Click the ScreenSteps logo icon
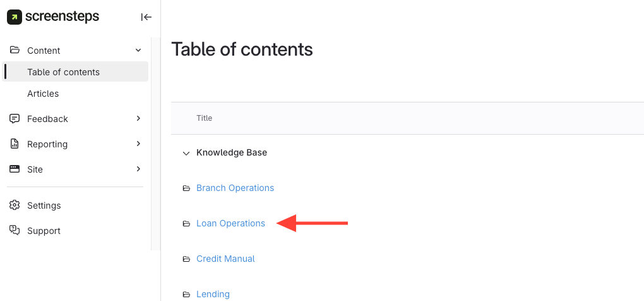Screen dimensions: 644x301 tap(15, 17)
